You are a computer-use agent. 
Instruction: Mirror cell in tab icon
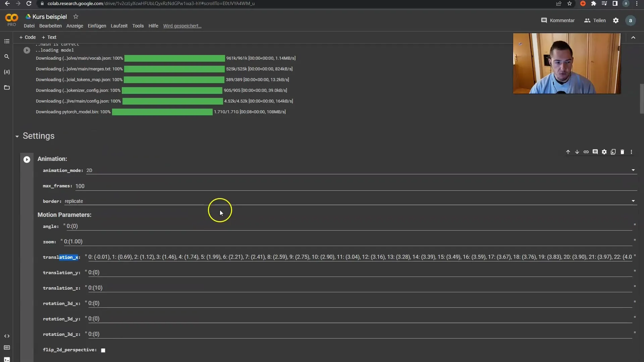613,152
